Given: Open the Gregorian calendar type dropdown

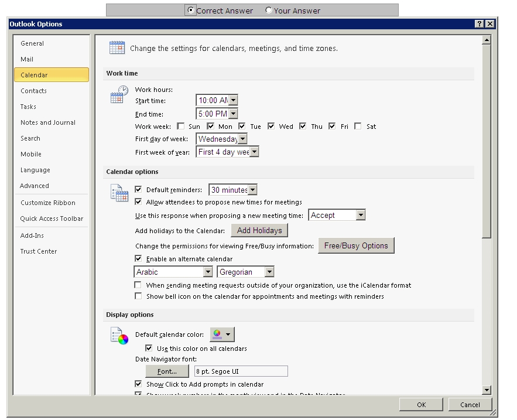Looking at the screenshot, I should (x=269, y=272).
